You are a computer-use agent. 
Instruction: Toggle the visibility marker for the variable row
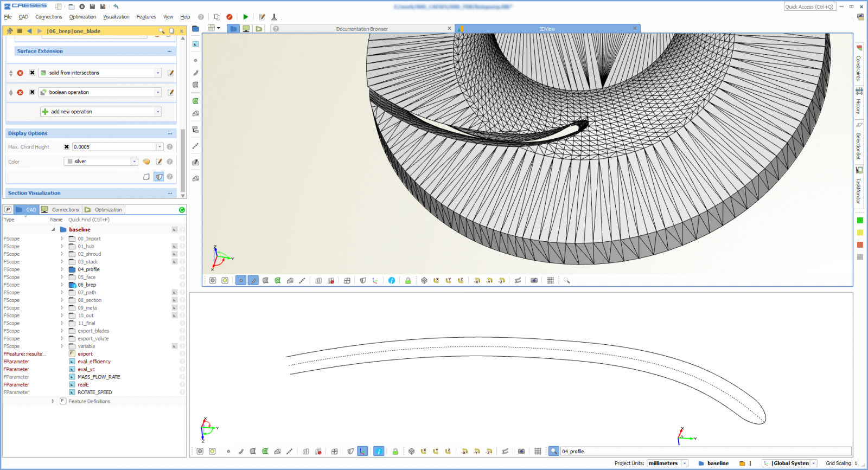pos(175,346)
